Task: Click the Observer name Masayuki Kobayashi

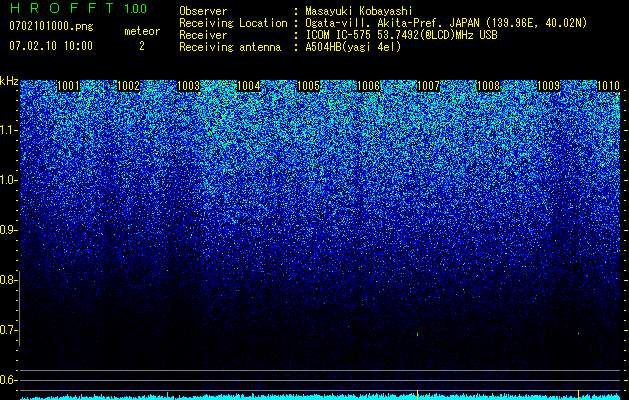Action: [359, 11]
